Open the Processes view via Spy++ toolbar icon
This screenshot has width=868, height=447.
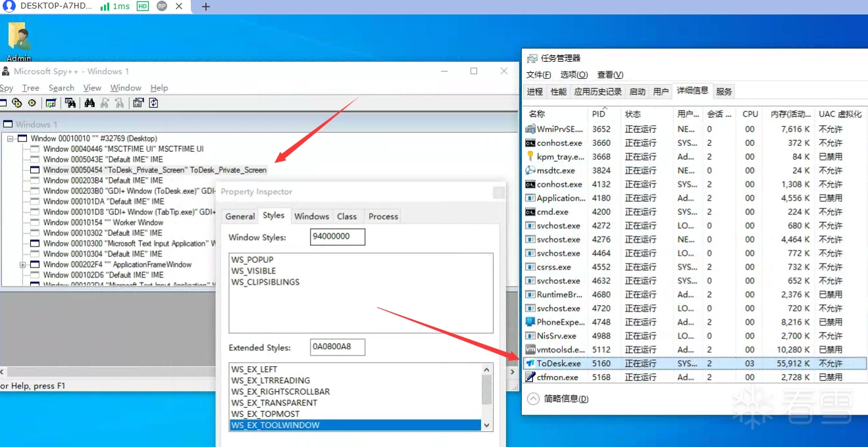click(x=17, y=103)
